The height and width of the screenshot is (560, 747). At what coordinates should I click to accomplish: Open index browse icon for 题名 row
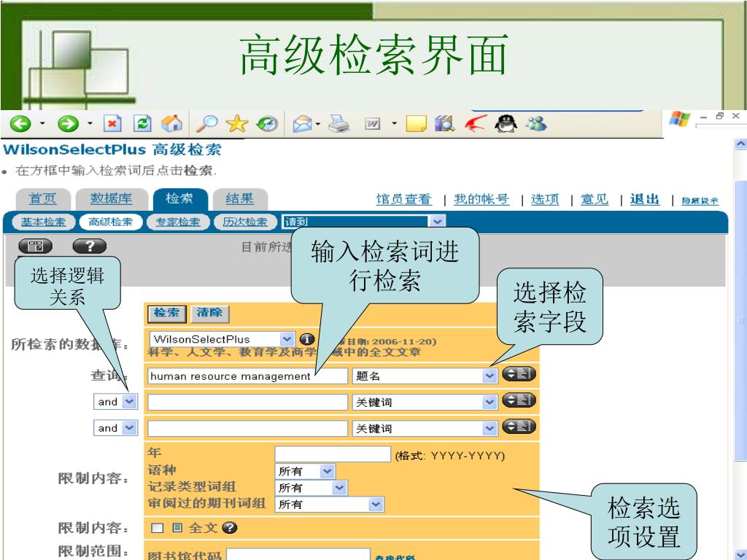point(519,374)
